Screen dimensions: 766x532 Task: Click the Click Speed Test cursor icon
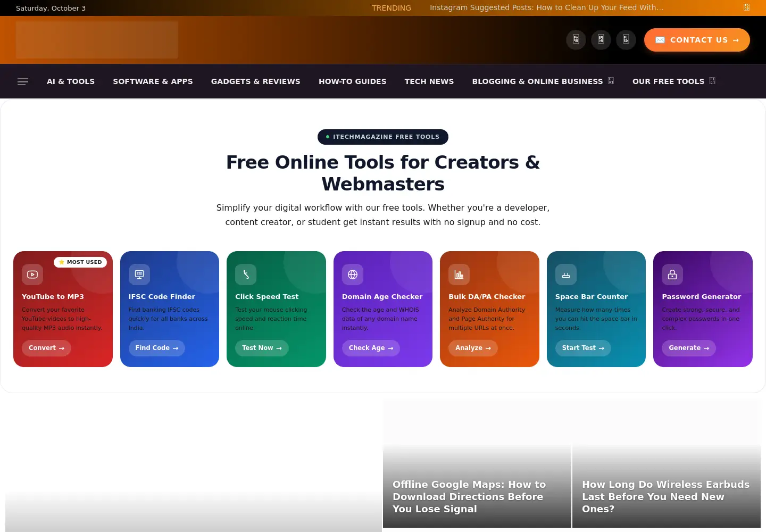click(x=246, y=275)
